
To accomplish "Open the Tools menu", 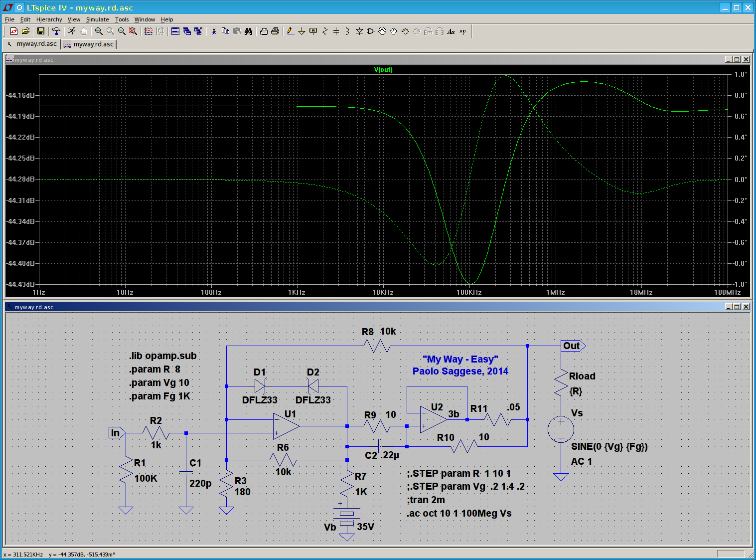I will (122, 19).
